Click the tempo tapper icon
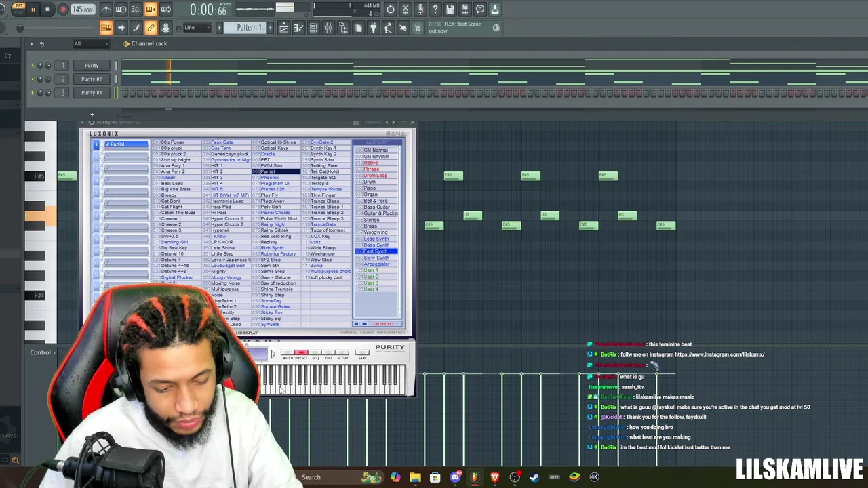The image size is (868, 488). point(388,28)
